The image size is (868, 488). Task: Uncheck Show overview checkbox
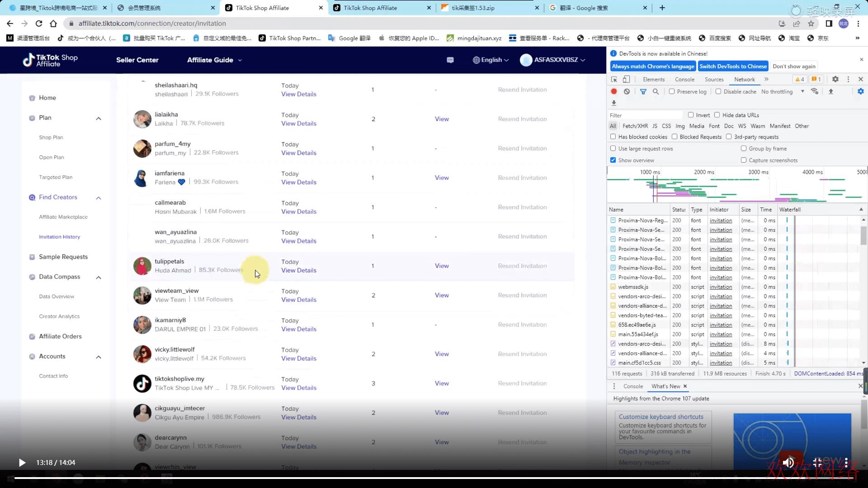(613, 160)
